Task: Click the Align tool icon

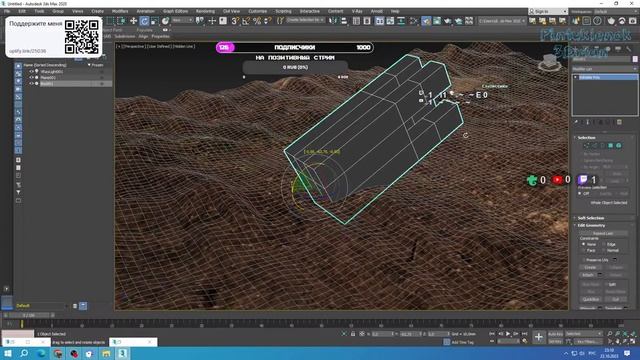Action: tap(344, 21)
